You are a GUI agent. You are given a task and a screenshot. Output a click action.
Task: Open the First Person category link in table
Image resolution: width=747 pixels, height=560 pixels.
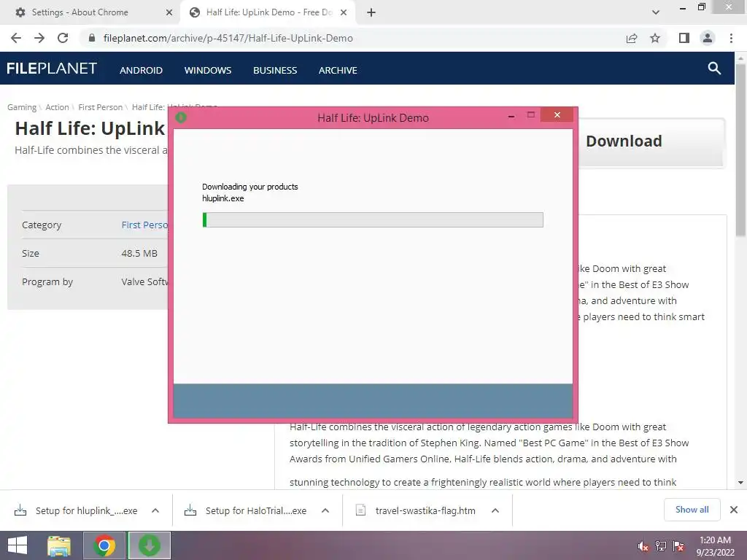click(x=144, y=225)
